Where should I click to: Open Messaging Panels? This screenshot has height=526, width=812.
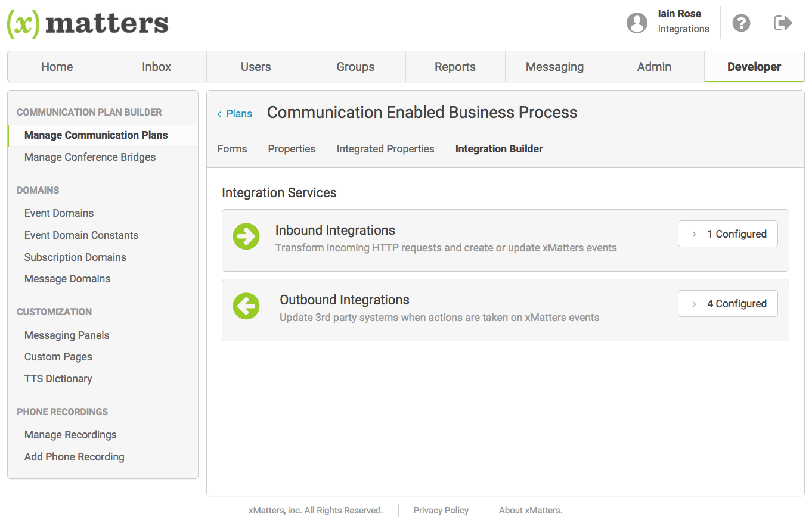click(x=67, y=335)
